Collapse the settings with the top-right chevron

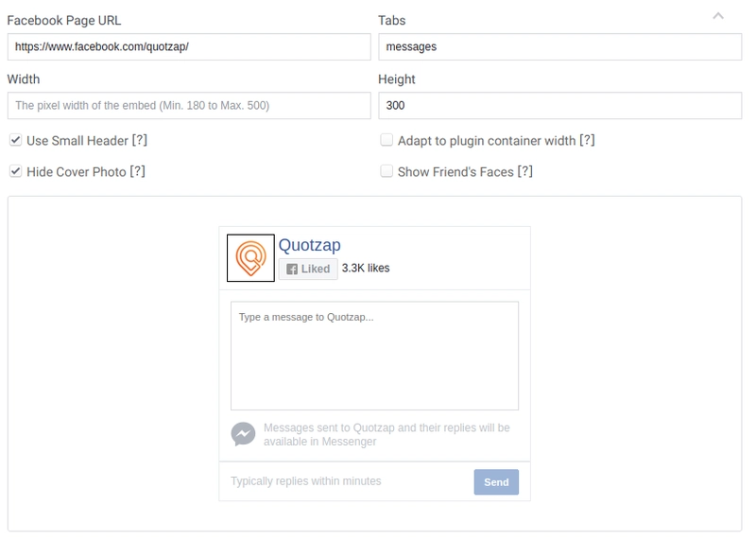click(x=718, y=16)
